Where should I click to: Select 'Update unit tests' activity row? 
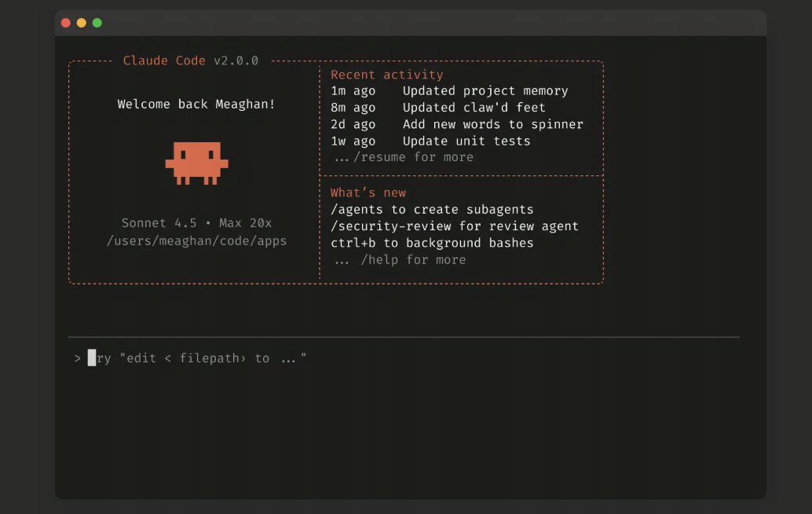click(431, 141)
